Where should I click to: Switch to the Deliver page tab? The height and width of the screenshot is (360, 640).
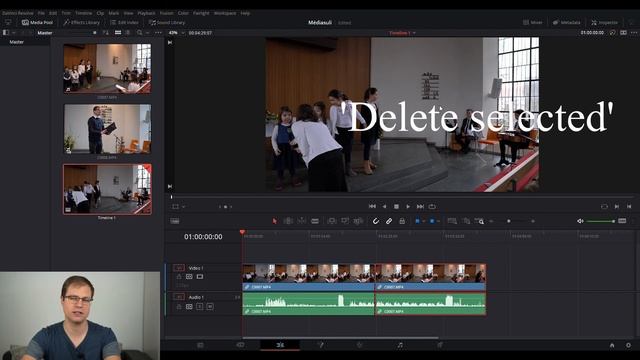pyautogui.click(x=440, y=345)
